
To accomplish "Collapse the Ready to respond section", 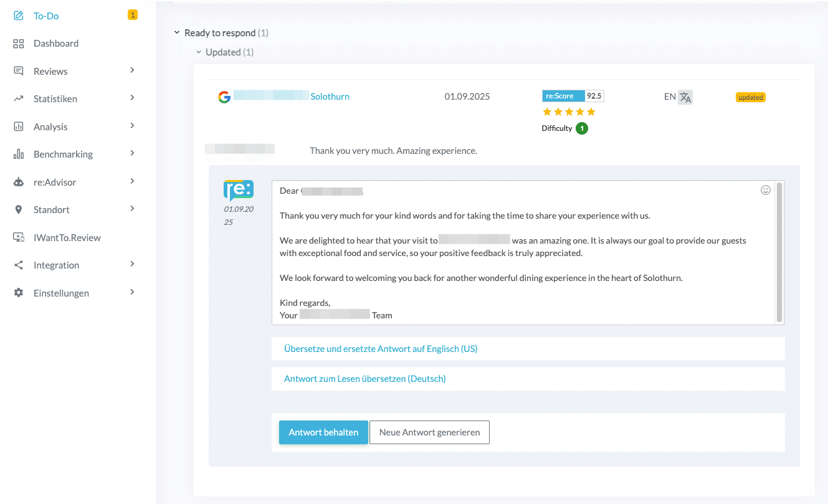I will point(178,32).
